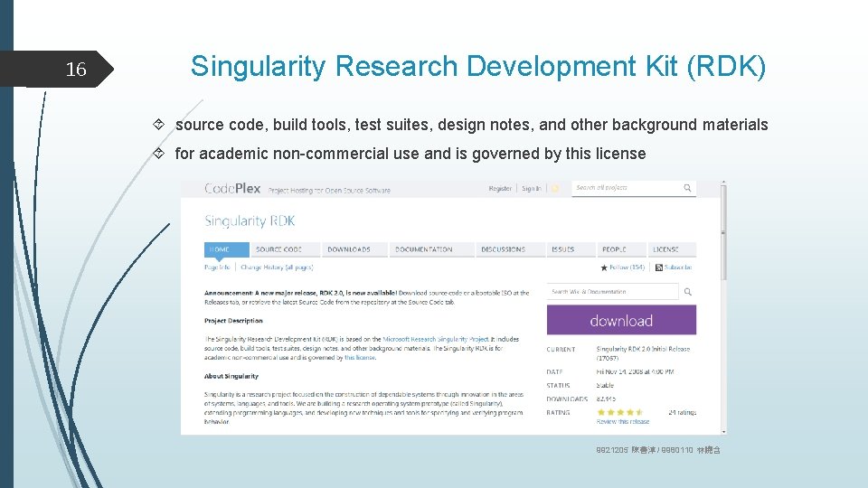Click the search magnifier in the CodePlex header
The height and width of the screenshot is (488, 868).
(687, 188)
